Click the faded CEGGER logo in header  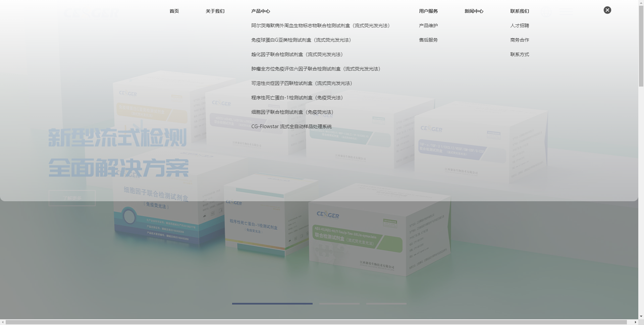pyautogui.click(x=91, y=13)
